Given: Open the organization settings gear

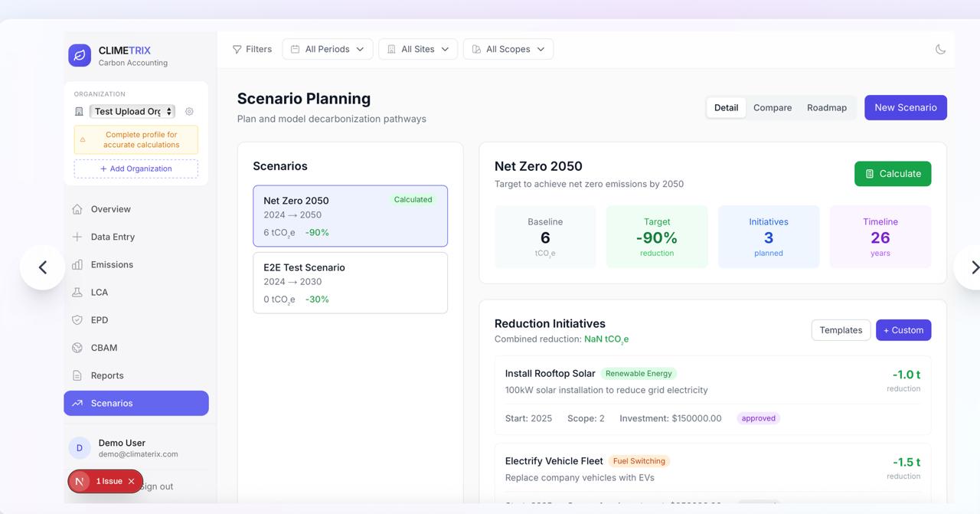Looking at the screenshot, I should 189,110.
